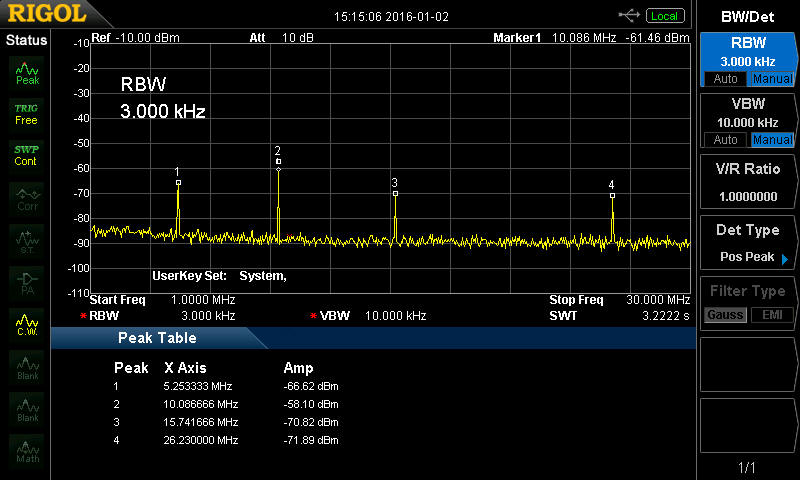Click the Corr status icon
The image size is (800, 480).
(27, 197)
